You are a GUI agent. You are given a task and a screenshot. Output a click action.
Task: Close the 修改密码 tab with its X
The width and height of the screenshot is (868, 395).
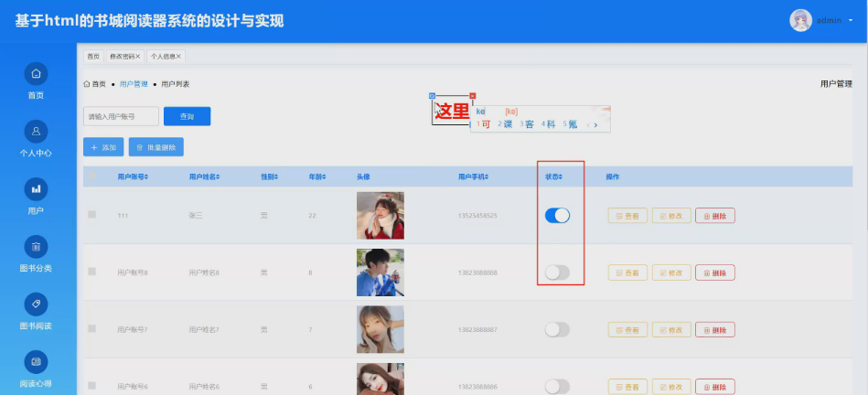(138, 57)
